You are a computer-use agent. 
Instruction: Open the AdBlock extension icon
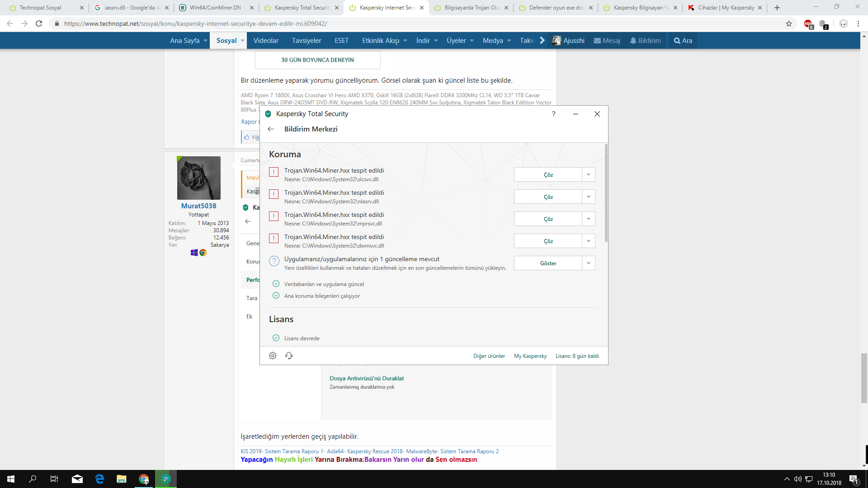[808, 23]
